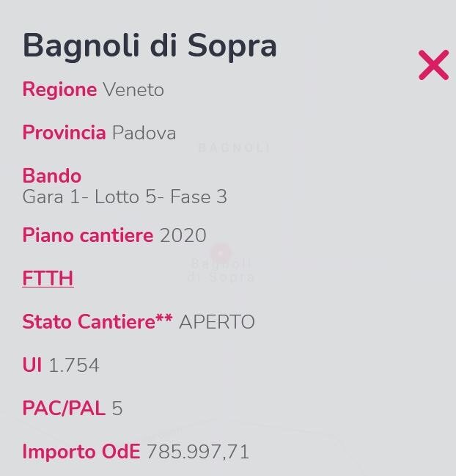Select the UI label
The width and height of the screenshot is (456, 476).
click(x=32, y=365)
